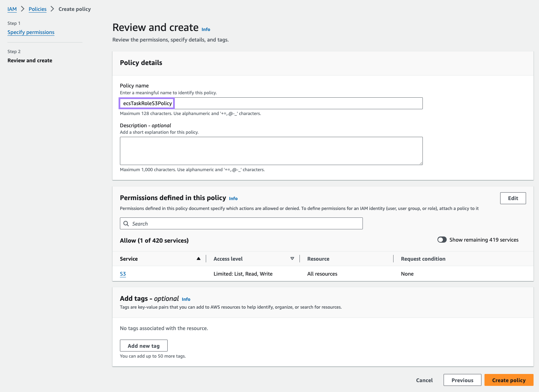The image size is (539, 392).
Task: Click the Create policy button
Action: [x=508, y=380]
